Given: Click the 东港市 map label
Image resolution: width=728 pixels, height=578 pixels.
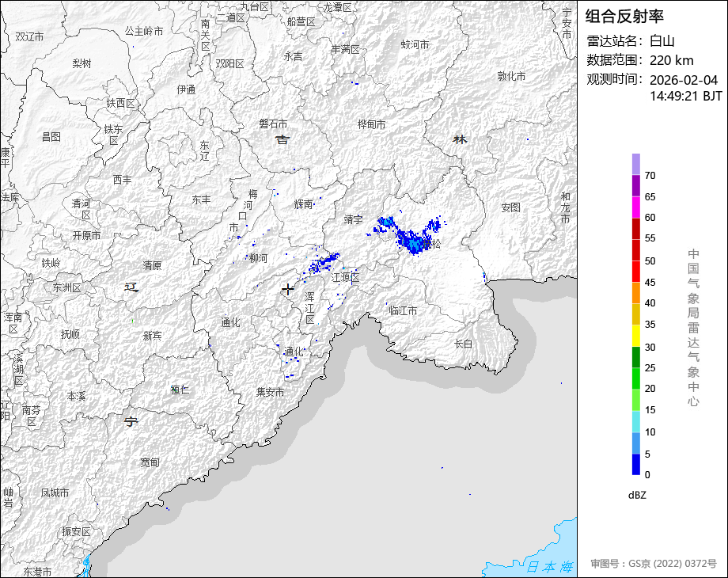Looking at the screenshot, I should 38,572.
